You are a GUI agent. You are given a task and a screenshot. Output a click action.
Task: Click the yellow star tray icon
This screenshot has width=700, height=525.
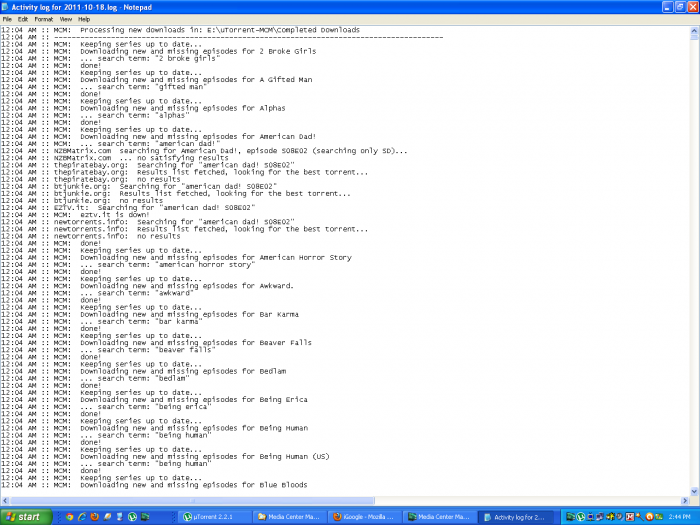pos(610,517)
